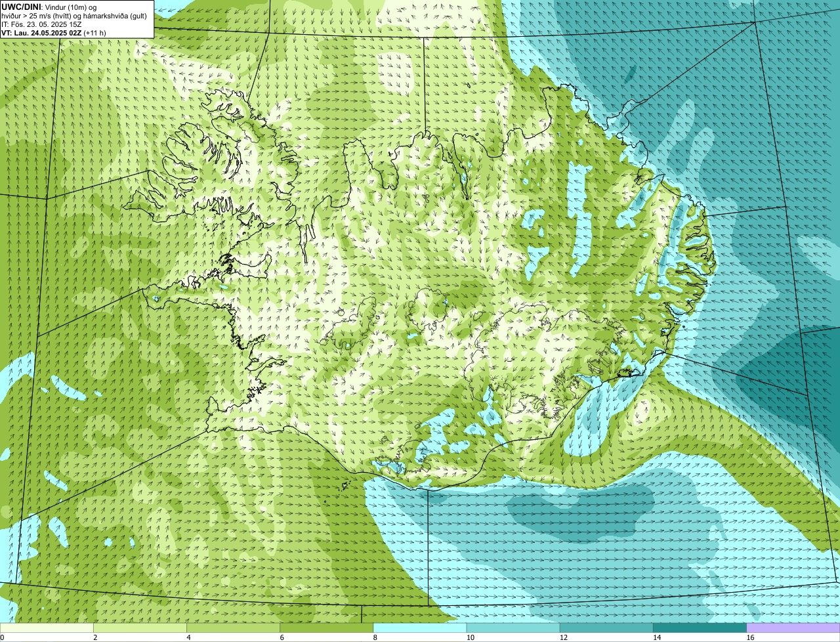This screenshot has width=840, height=642.
Task: Click the 0–2 m/s pale yellow legend swatch
Action: click(47, 628)
